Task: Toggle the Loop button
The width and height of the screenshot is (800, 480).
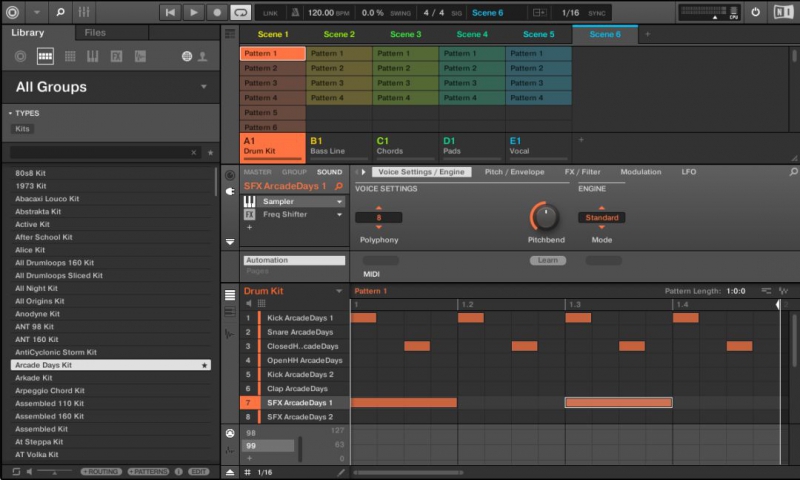Action: point(240,13)
